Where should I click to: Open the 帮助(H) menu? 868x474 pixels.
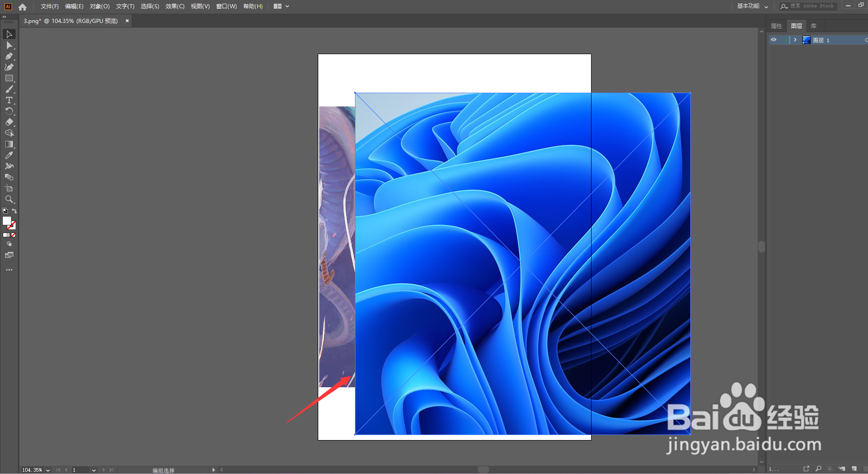pyautogui.click(x=253, y=6)
